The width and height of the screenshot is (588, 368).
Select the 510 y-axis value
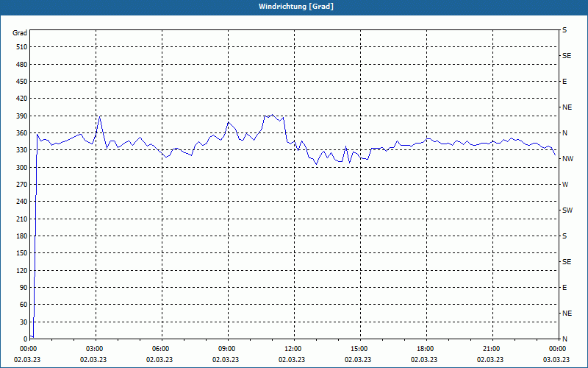(x=22, y=47)
